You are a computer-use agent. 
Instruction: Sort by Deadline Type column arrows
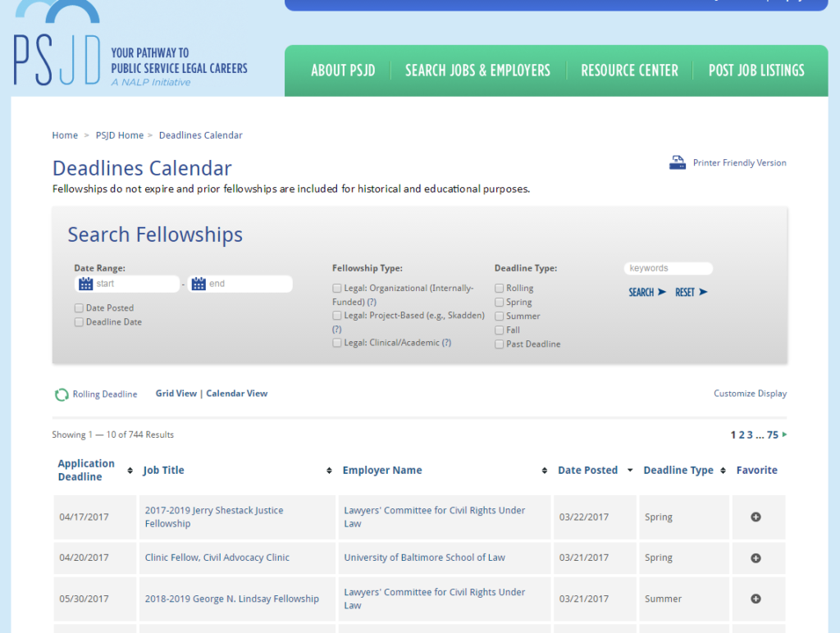(x=723, y=470)
